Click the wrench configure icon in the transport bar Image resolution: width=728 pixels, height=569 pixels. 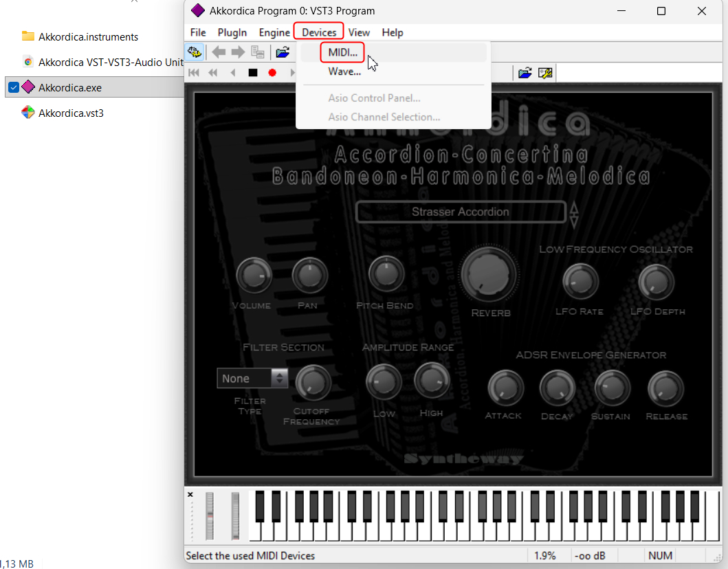545,73
